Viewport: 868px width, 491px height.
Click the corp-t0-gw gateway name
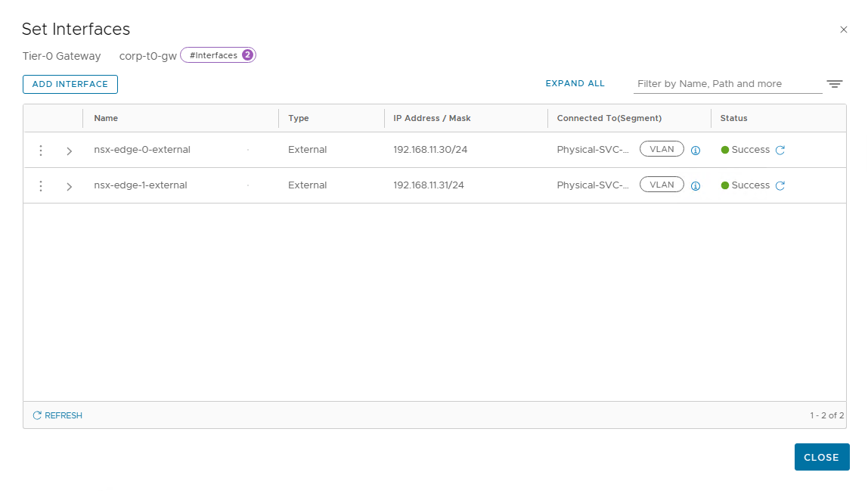(147, 56)
